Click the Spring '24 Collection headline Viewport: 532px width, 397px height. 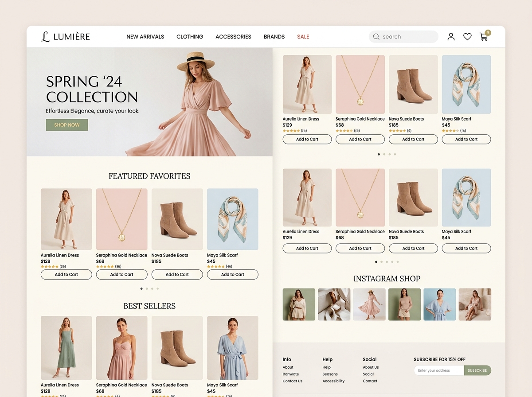point(92,89)
